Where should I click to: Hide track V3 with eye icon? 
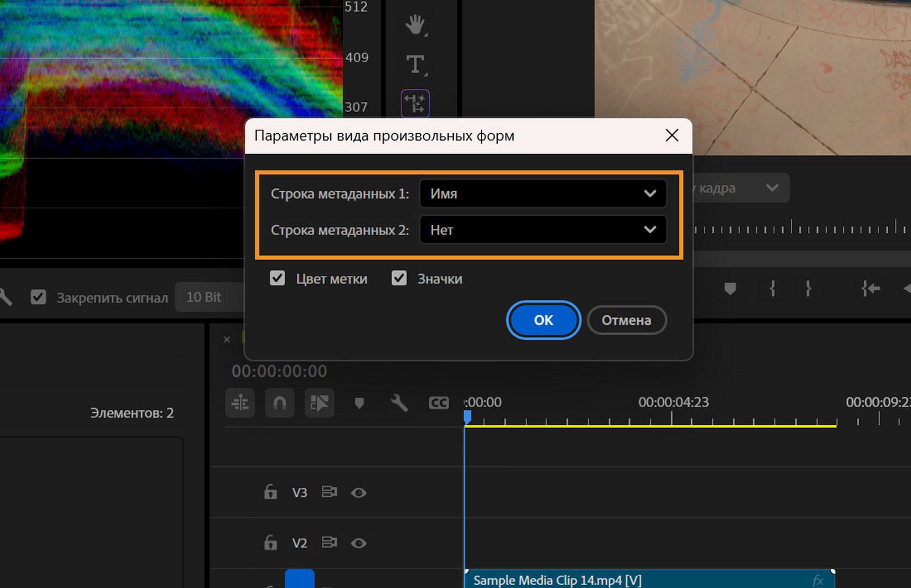tap(359, 492)
